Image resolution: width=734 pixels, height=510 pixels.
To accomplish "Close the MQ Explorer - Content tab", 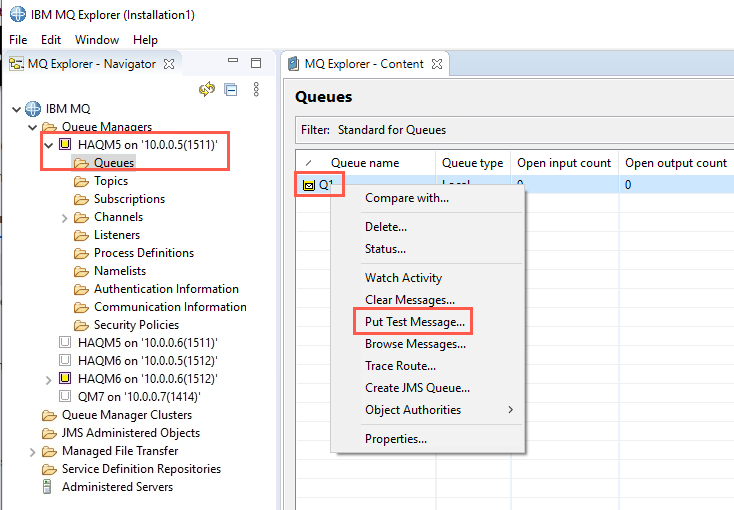I will [437, 64].
